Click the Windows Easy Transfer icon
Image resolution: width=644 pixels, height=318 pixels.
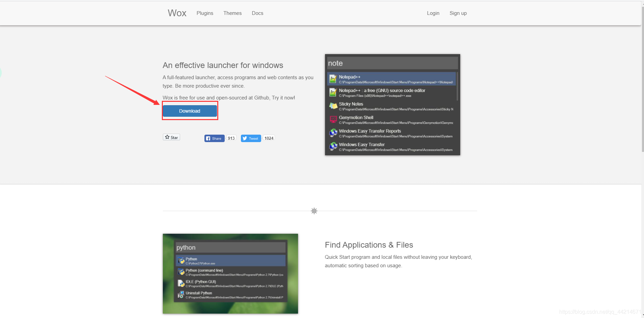click(333, 146)
